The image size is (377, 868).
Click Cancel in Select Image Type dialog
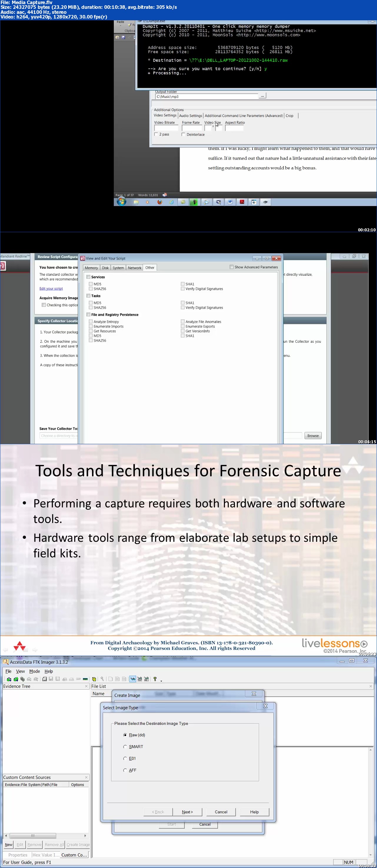tap(221, 812)
